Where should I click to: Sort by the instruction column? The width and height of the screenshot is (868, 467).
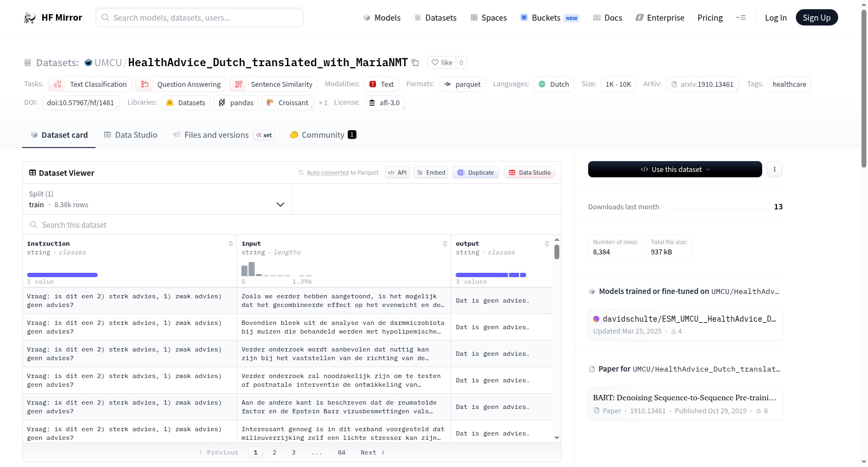231,244
